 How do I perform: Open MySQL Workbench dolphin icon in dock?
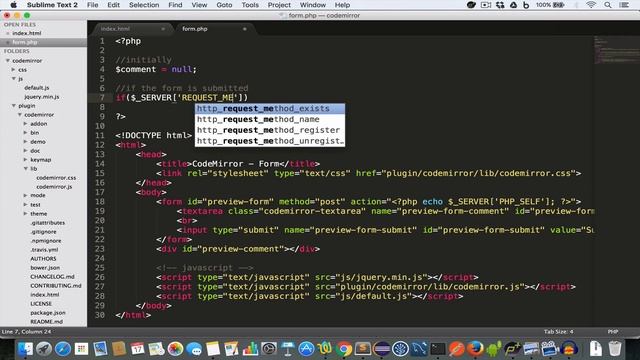[419, 349]
